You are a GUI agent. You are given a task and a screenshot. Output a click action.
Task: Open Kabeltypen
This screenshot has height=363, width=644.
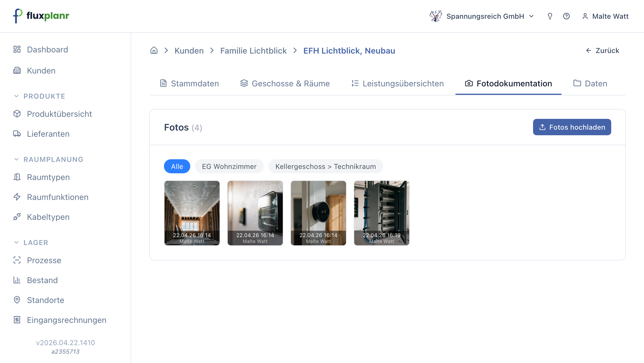click(42, 217)
